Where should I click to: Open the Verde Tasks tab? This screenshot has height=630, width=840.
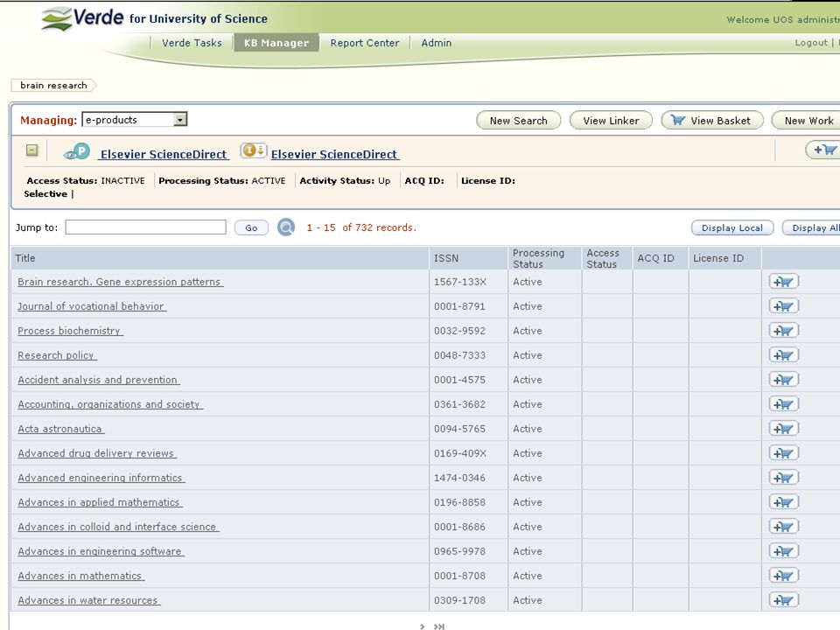(x=192, y=43)
